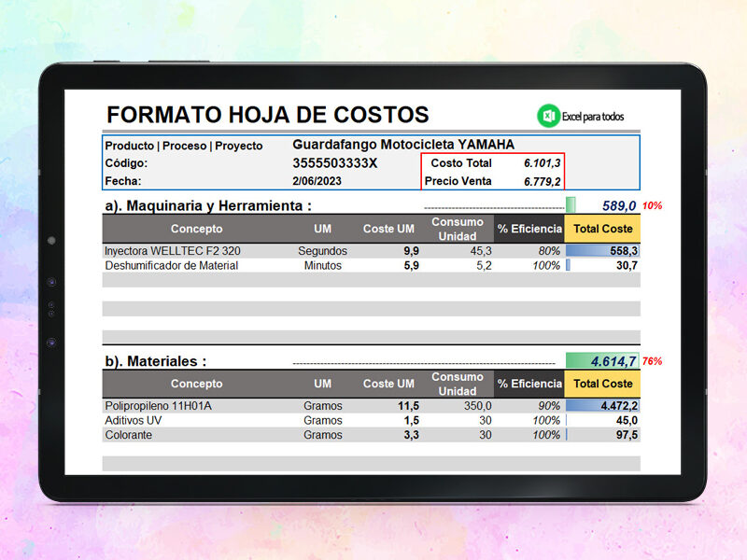747x560 pixels.
Task: Select the Segundos unit cell
Action: [322, 251]
